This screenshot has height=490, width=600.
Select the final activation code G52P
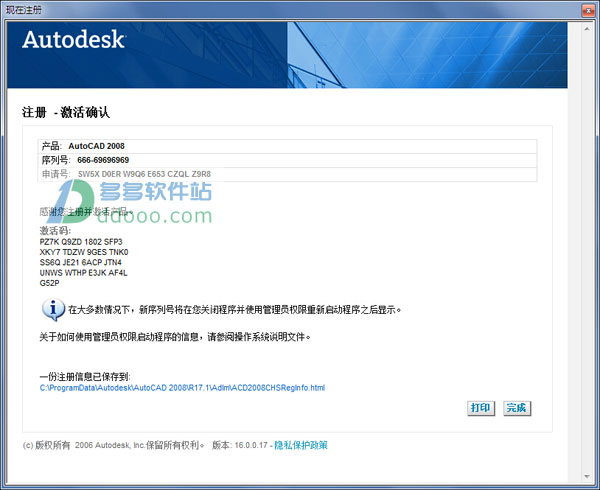pos(49,283)
